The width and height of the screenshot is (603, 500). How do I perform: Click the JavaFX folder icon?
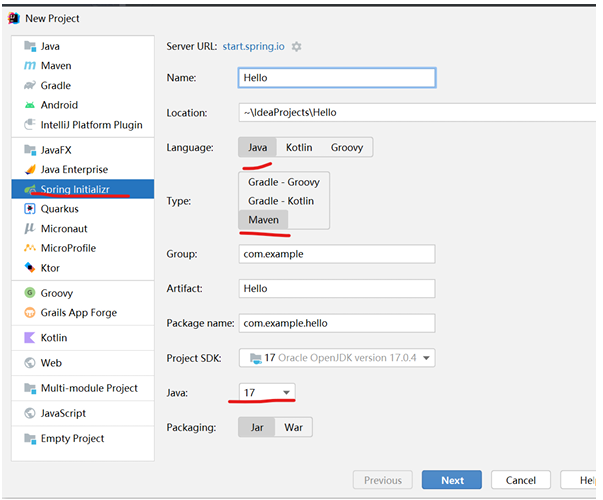(30, 150)
